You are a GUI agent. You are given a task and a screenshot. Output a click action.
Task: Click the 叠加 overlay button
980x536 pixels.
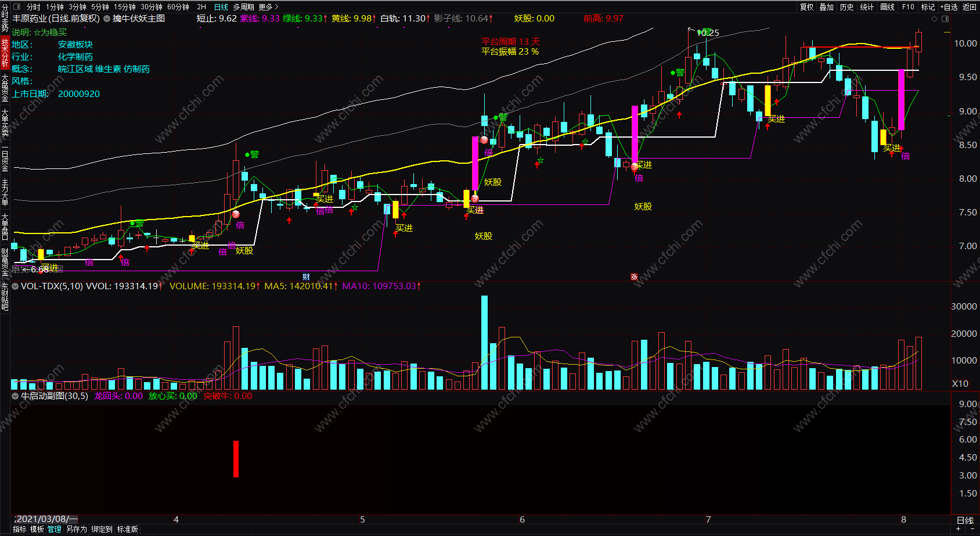[827, 7]
